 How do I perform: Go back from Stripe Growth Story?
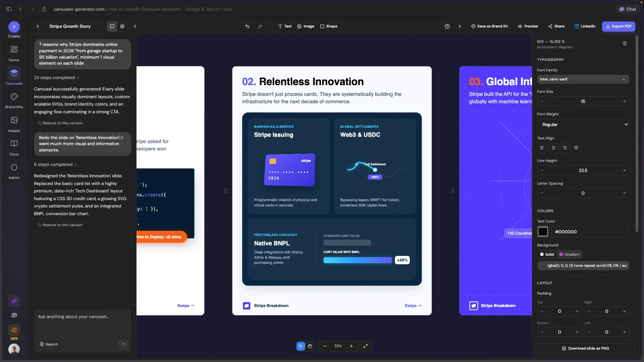tap(38, 26)
